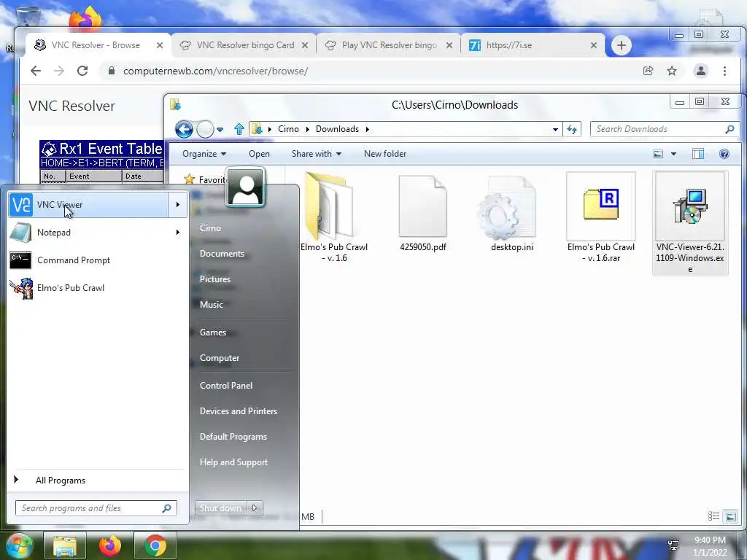Screen dimensions: 747x560
Task: Click Explorer Back arrow button
Action: 184,129
